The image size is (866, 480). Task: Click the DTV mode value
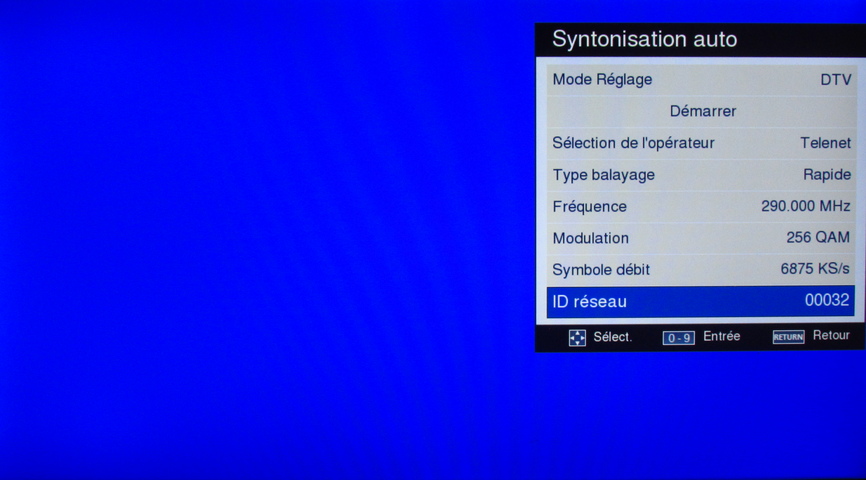click(836, 80)
